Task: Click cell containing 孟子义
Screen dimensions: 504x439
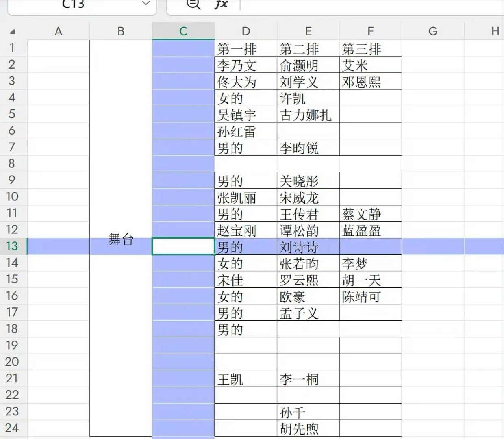Action: (x=308, y=313)
